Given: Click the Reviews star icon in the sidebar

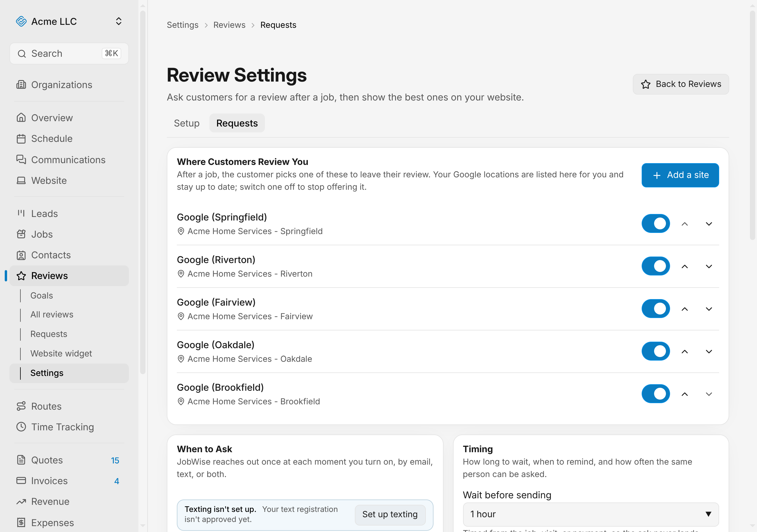Looking at the screenshot, I should pos(21,275).
